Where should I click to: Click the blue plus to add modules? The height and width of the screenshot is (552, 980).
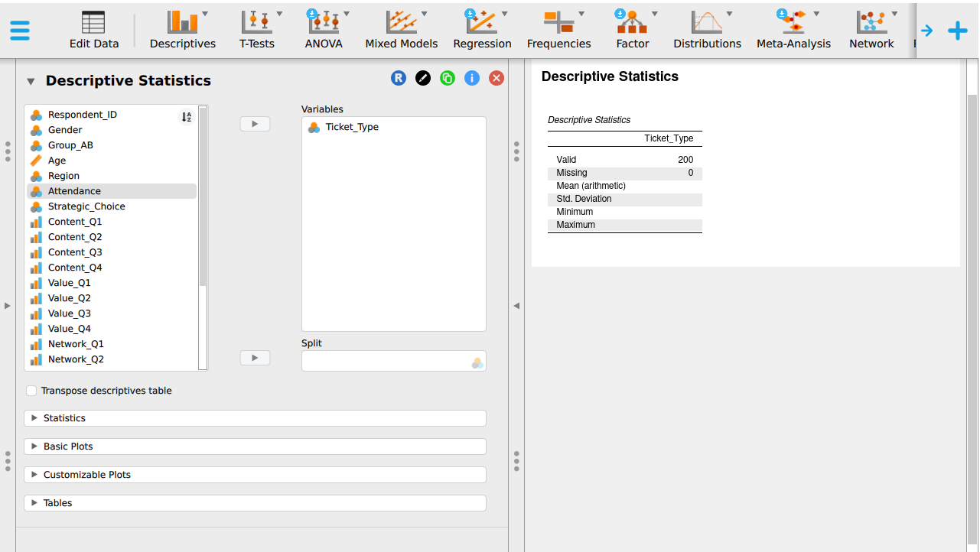[958, 31]
